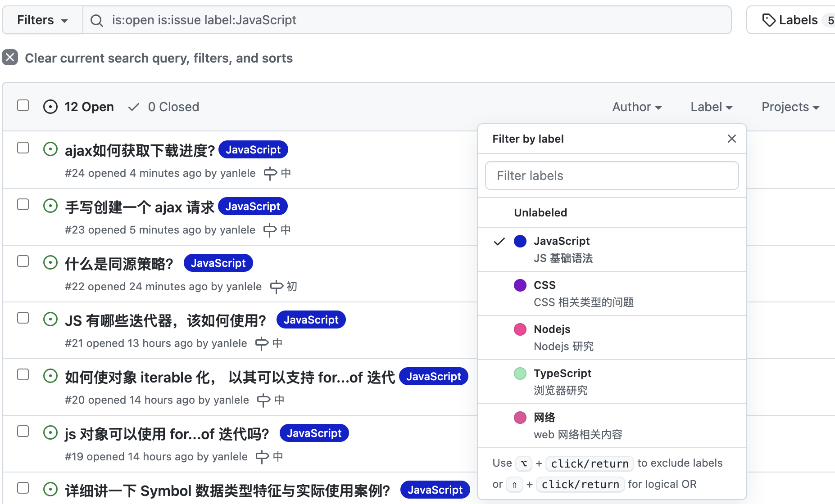This screenshot has height=504, width=835.
Task: Click the checkmark icon beside 0 Closed
Action: (134, 107)
